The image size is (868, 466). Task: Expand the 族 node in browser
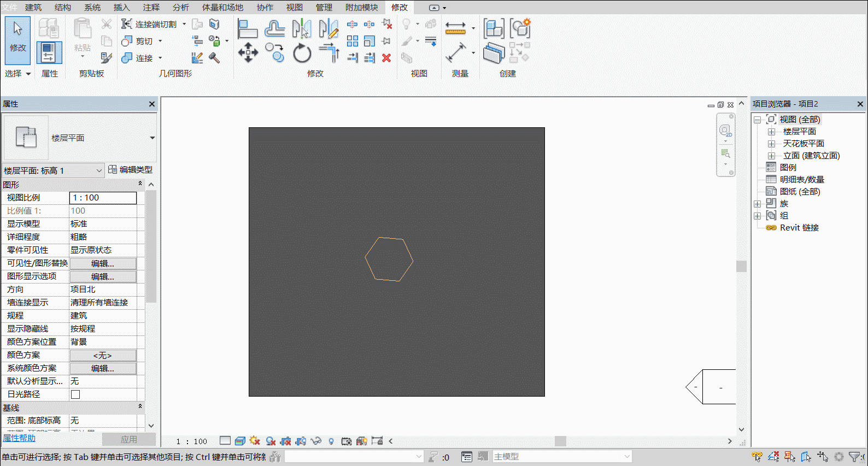coord(757,204)
